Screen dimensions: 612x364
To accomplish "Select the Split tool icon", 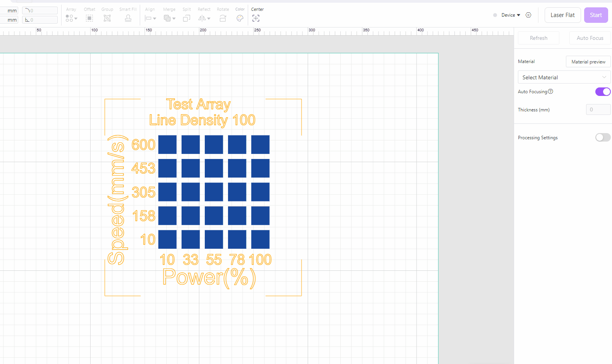I will click(187, 18).
